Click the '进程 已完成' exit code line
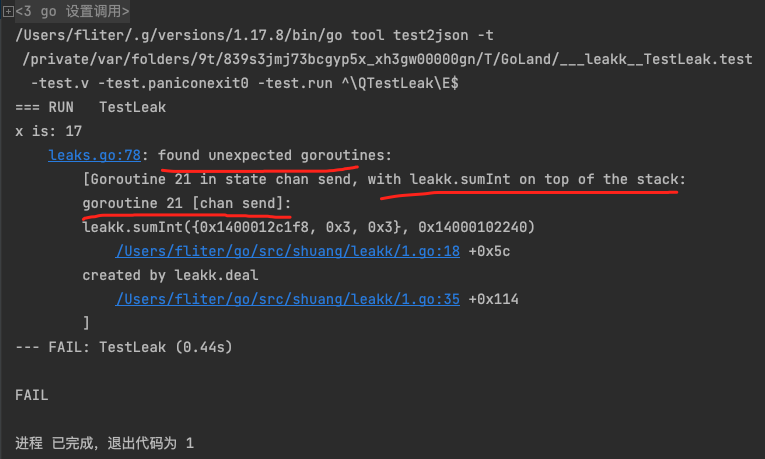765x459 pixels. click(x=105, y=442)
